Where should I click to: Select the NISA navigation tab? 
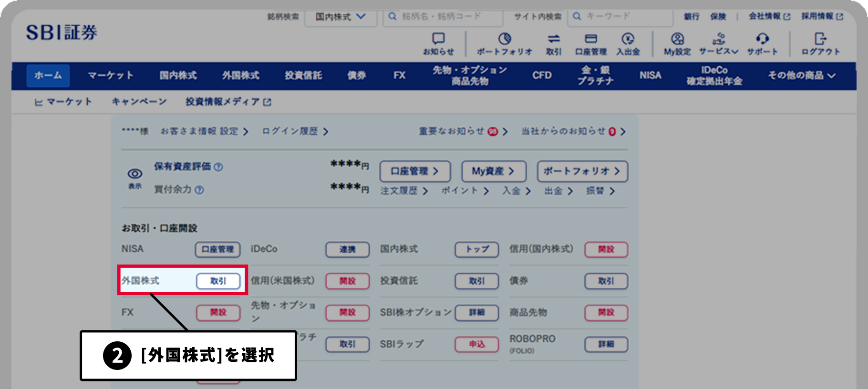(651, 75)
